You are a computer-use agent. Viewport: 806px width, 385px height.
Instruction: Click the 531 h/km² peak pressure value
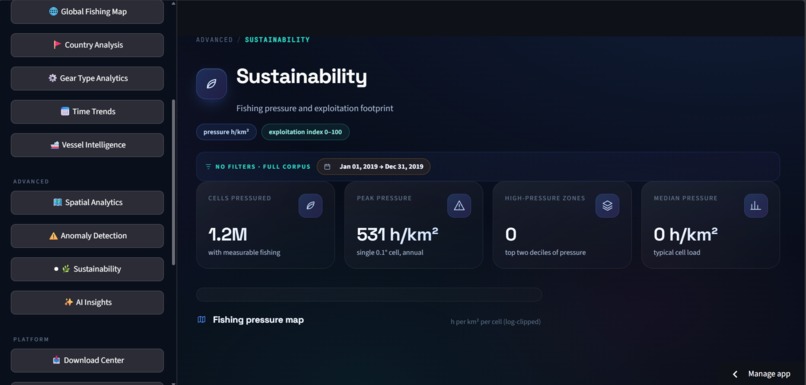[x=397, y=234]
